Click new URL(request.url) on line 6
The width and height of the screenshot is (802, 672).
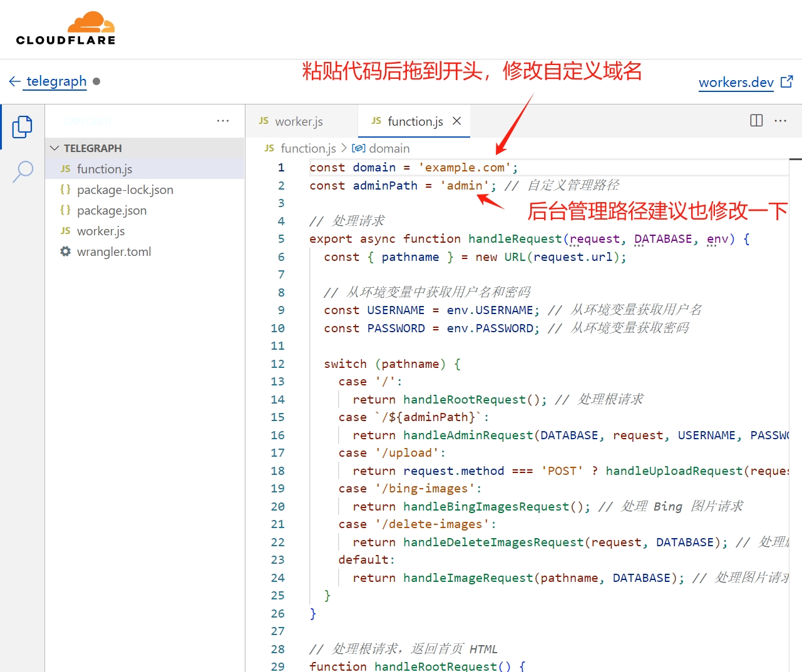pyautogui.click(x=547, y=257)
